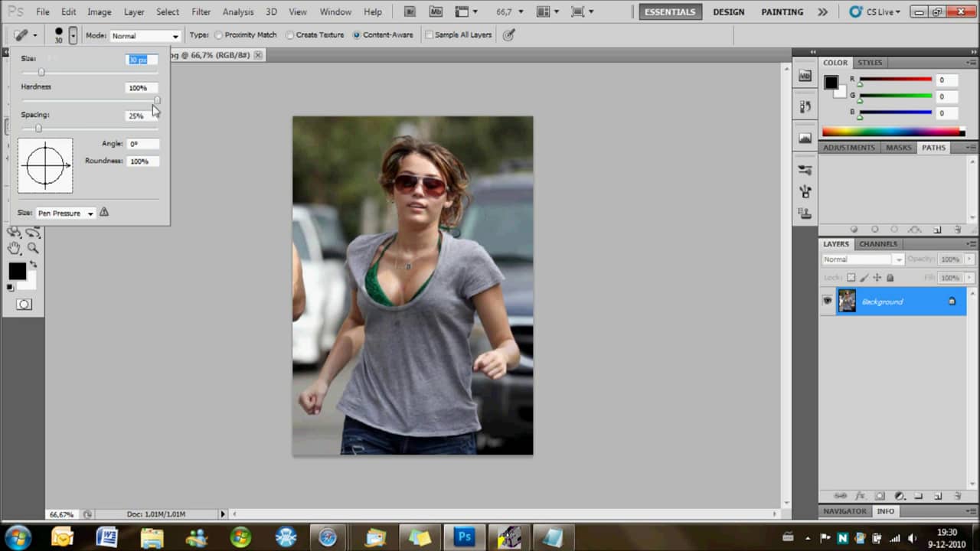Open the Mini Bridge collapsed panel icon
Viewport: 980px width, 551px height.
click(805, 76)
